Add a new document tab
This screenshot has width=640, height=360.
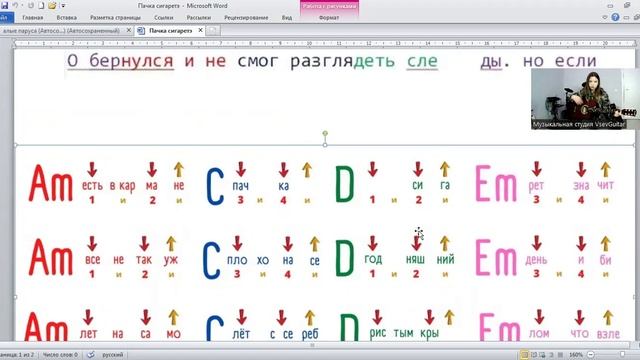coord(212,31)
